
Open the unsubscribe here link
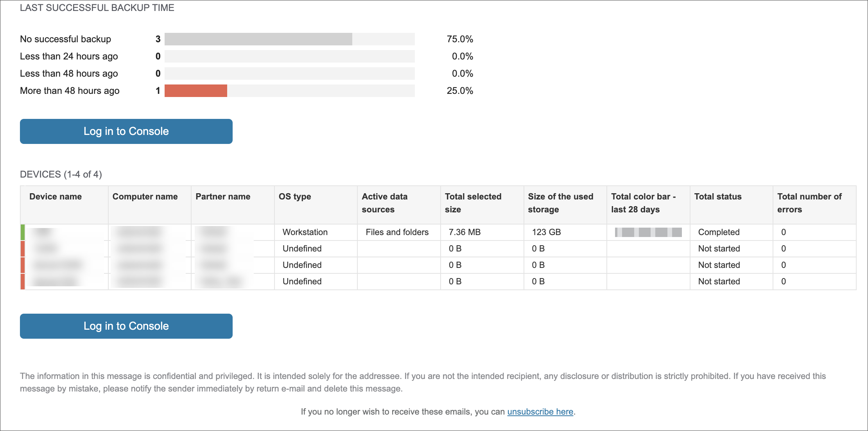[540, 411]
